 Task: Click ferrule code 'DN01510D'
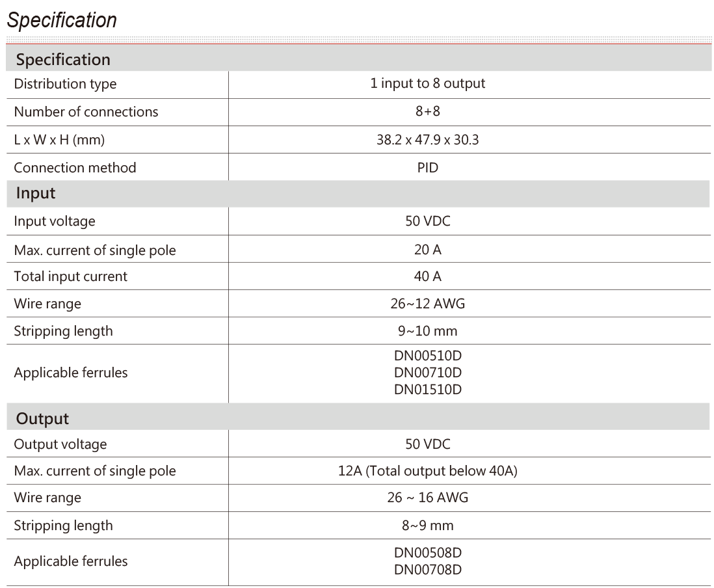[428, 390]
